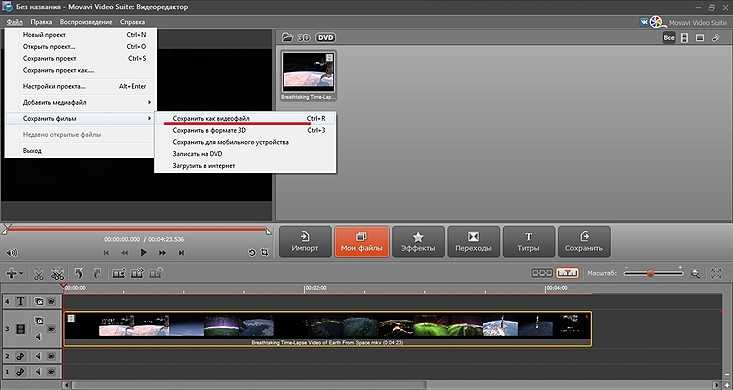
Task: Select Сохранить как видеофайл menu entry
Action: coord(245,119)
